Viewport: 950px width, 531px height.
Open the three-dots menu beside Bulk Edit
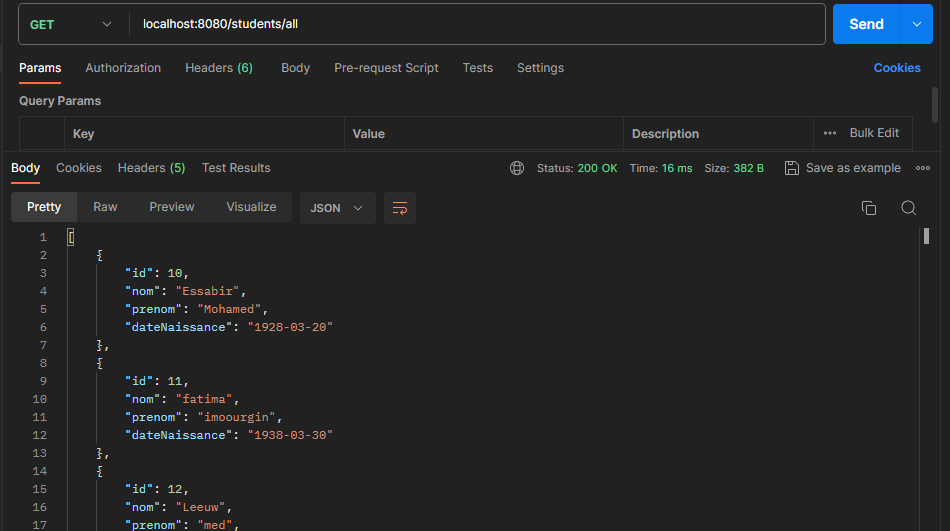pos(829,133)
